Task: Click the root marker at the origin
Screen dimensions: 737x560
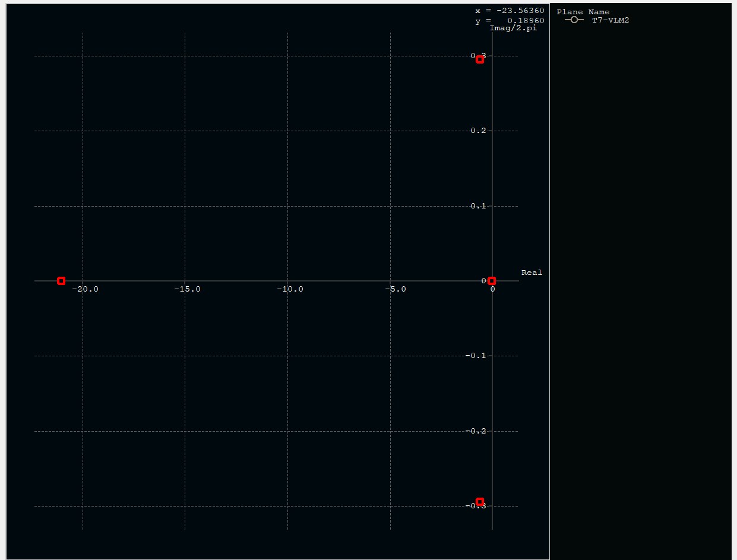Action: [x=492, y=281]
